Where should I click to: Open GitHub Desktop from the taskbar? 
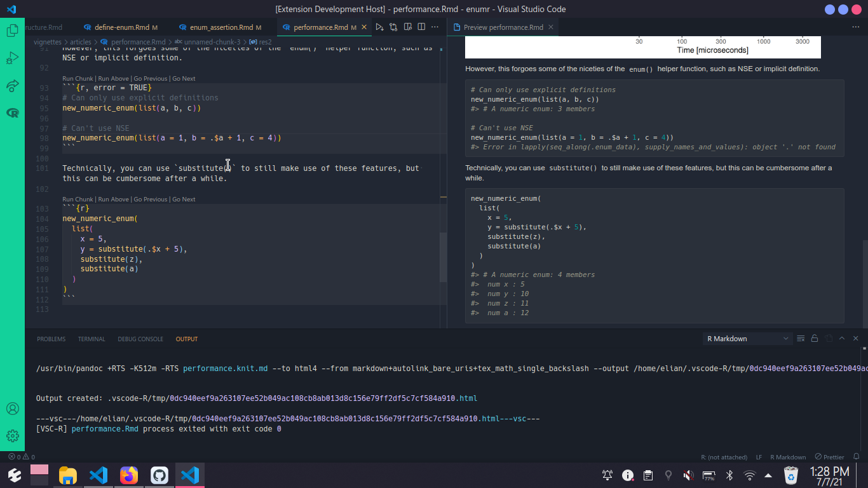pos(159,475)
